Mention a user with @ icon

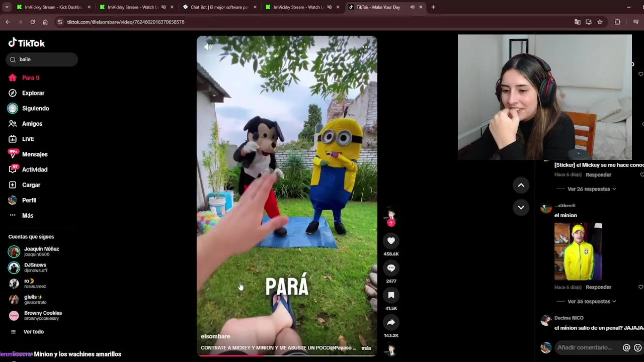click(626, 348)
